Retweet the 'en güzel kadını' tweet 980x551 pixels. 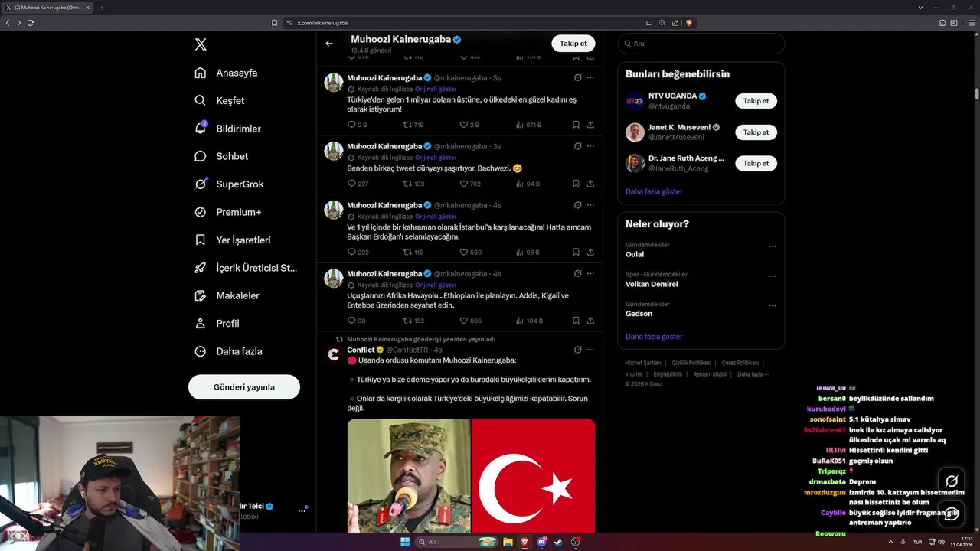pyautogui.click(x=413, y=125)
